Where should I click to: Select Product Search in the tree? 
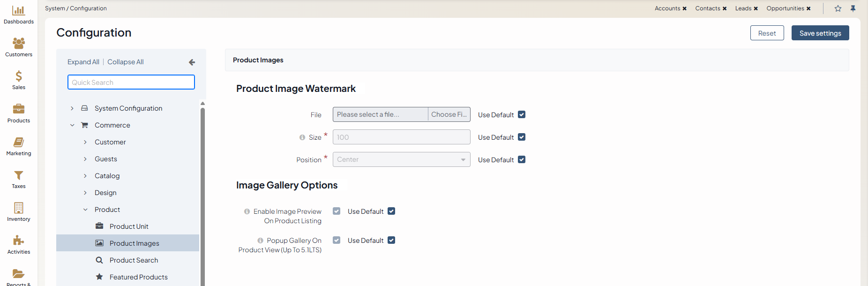134,260
